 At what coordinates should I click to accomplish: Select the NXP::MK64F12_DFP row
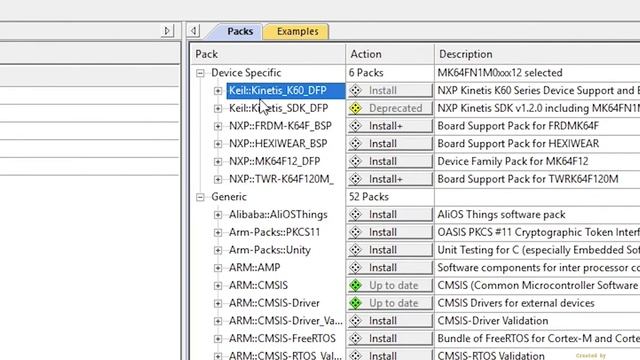pyautogui.click(x=274, y=161)
